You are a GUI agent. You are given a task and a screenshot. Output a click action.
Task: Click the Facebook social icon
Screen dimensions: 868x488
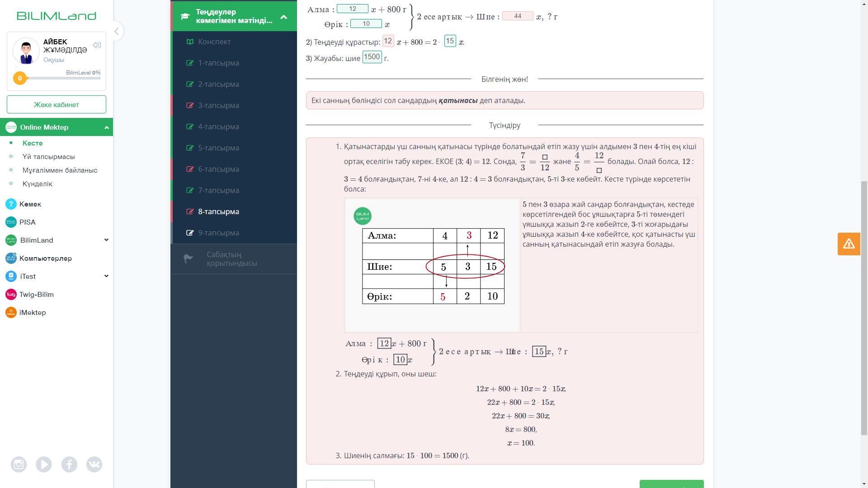coord(69,465)
